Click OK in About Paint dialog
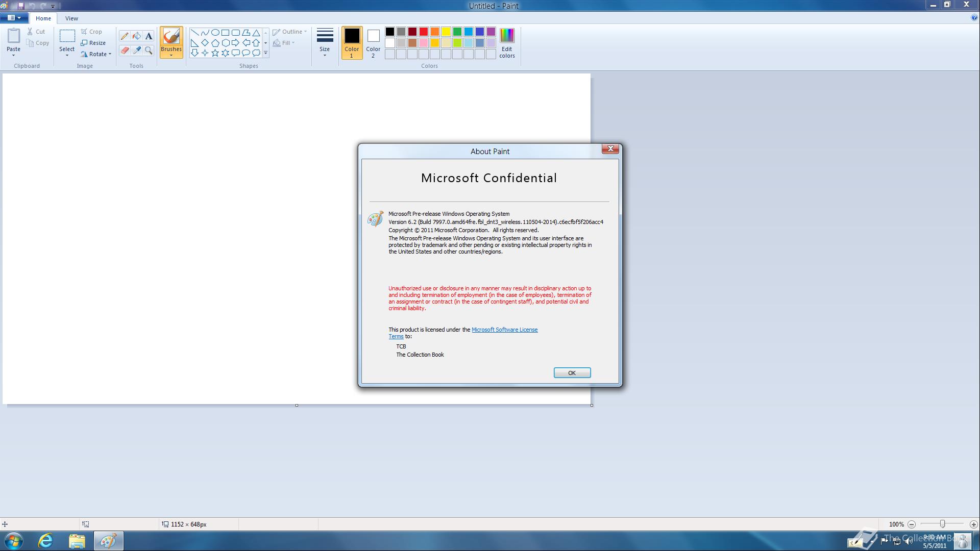The width and height of the screenshot is (980, 551). (x=572, y=373)
